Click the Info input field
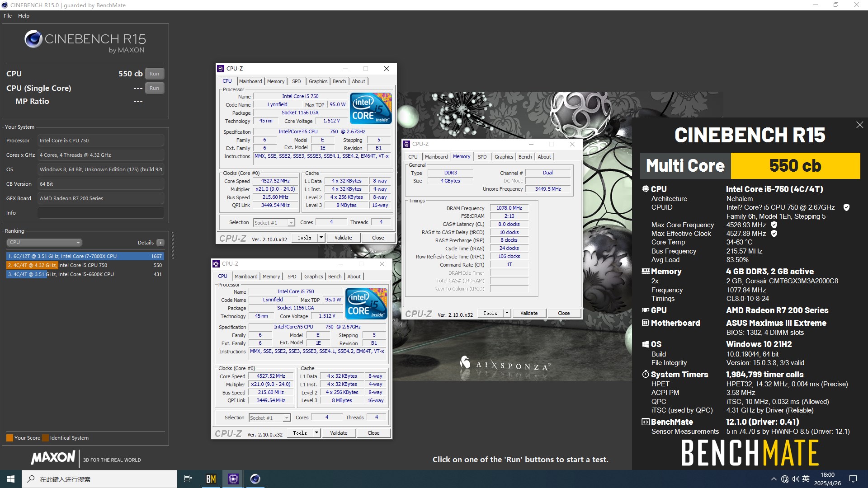The height and width of the screenshot is (488, 868). [100, 213]
